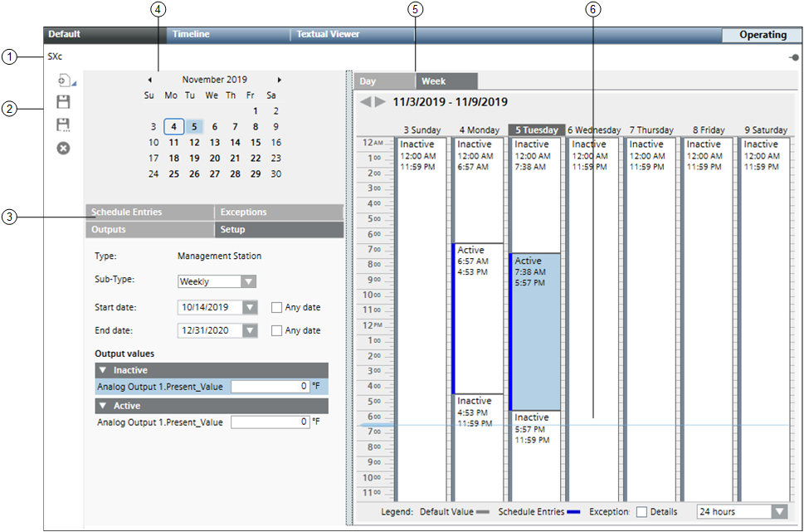
Task: Switch to the Timeline tab
Action: 191,35
